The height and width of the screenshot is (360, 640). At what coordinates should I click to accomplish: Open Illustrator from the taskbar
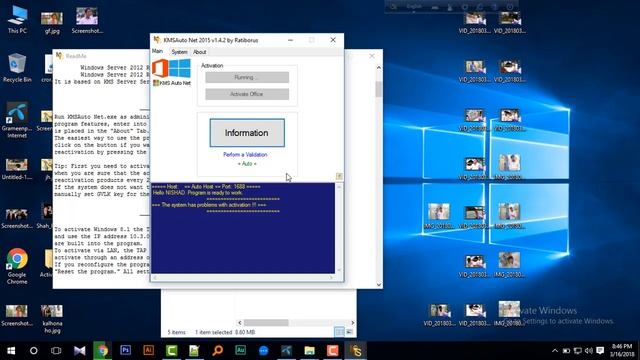[x=149, y=350]
